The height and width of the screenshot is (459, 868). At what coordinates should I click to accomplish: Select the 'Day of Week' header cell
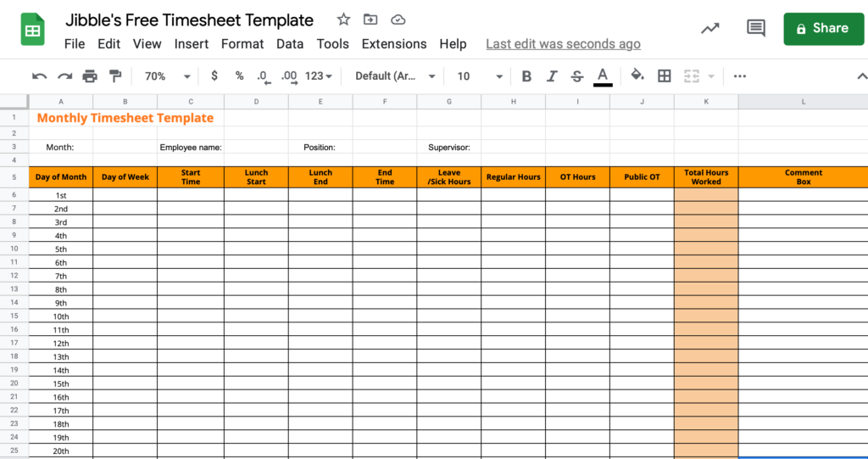(125, 177)
